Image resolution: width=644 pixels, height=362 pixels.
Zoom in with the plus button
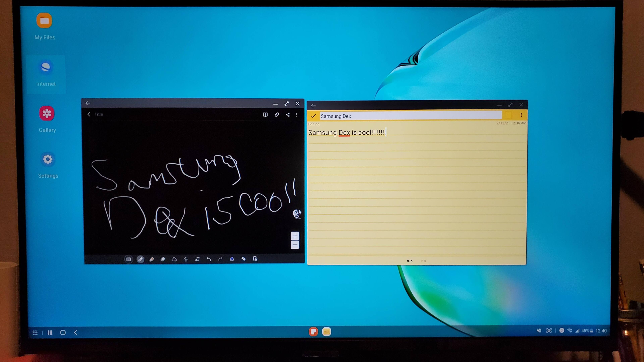(x=295, y=236)
